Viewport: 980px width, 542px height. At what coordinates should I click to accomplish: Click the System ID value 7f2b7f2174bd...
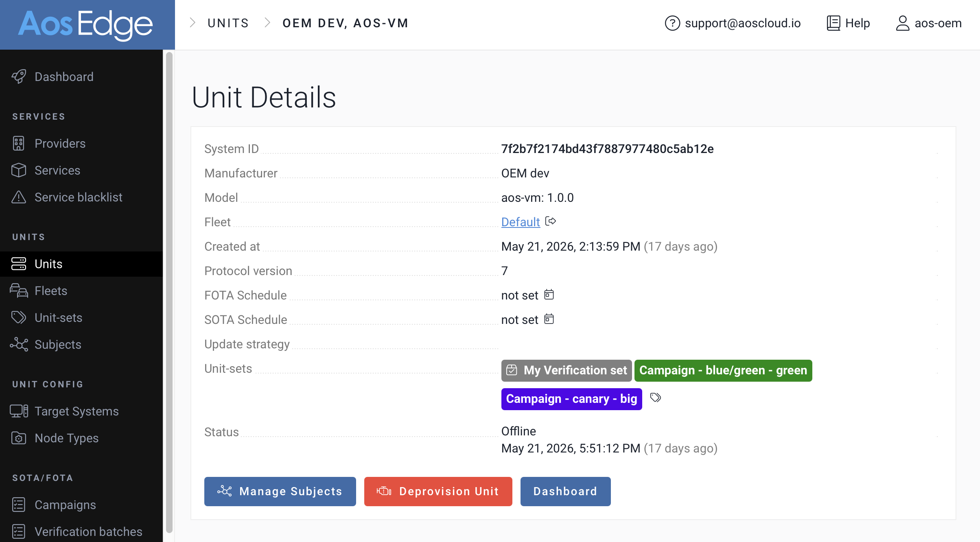(607, 149)
